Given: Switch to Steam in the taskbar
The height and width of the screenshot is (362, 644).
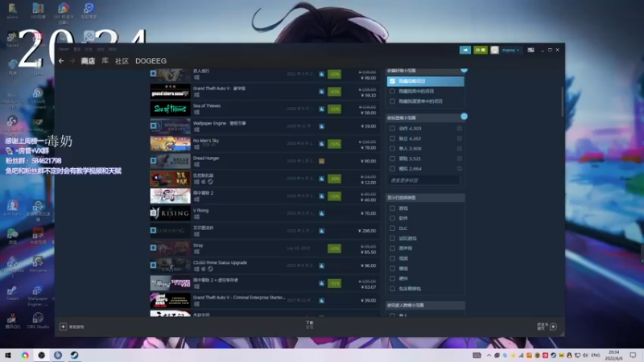Looking at the screenshot, I should click(x=74, y=355).
